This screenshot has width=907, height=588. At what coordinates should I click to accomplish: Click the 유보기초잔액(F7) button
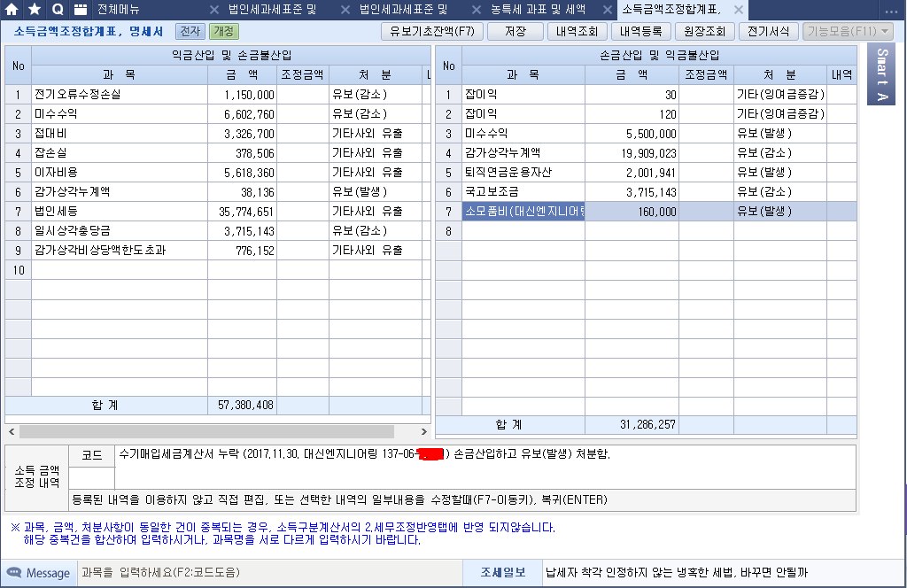click(432, 31)
